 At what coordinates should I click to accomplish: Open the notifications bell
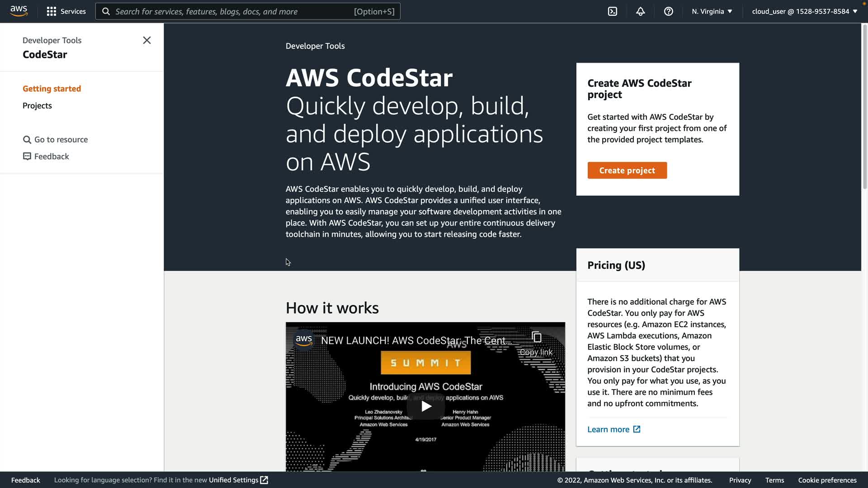point(640,11)
